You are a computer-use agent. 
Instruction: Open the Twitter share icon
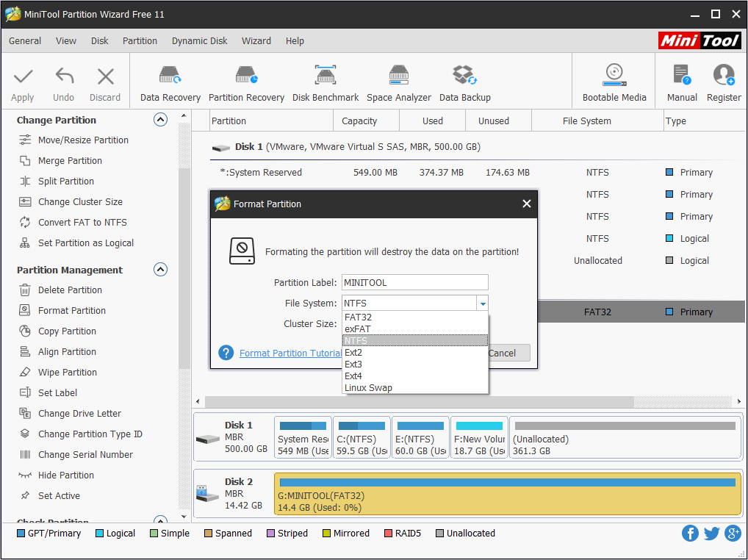(x=711, y=533)
